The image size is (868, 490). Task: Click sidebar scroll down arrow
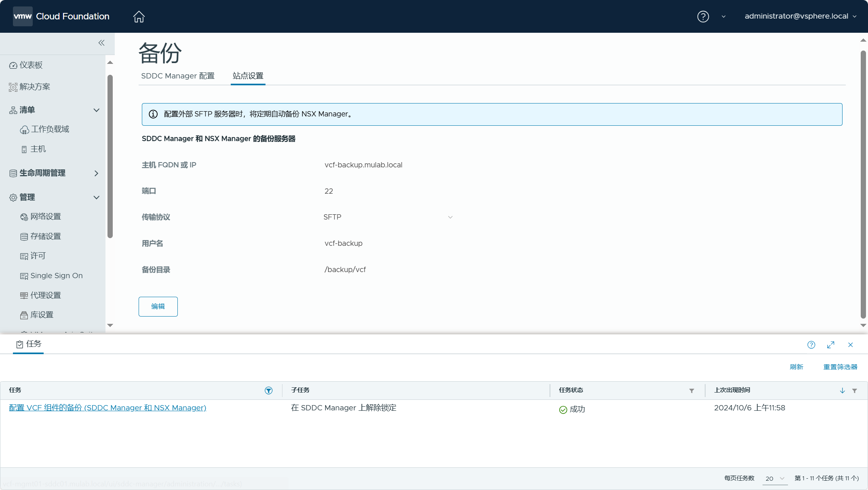coord(110,325)
